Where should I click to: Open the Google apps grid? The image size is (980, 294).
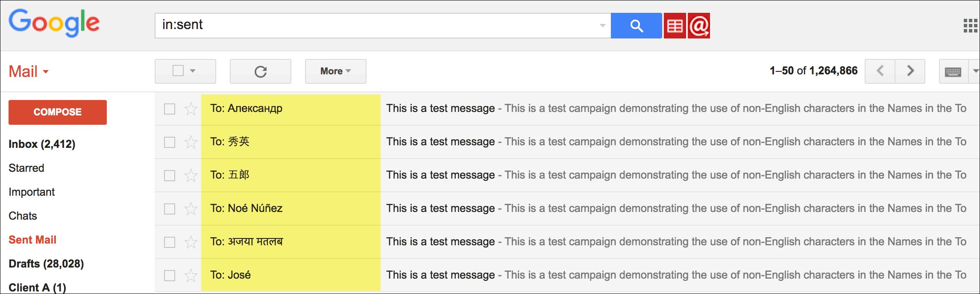pos(970,26)
